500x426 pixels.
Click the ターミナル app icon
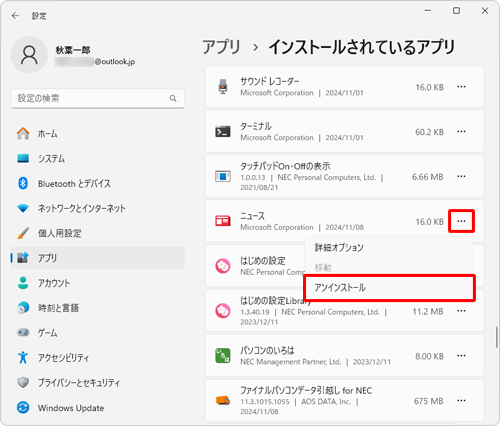223,132
